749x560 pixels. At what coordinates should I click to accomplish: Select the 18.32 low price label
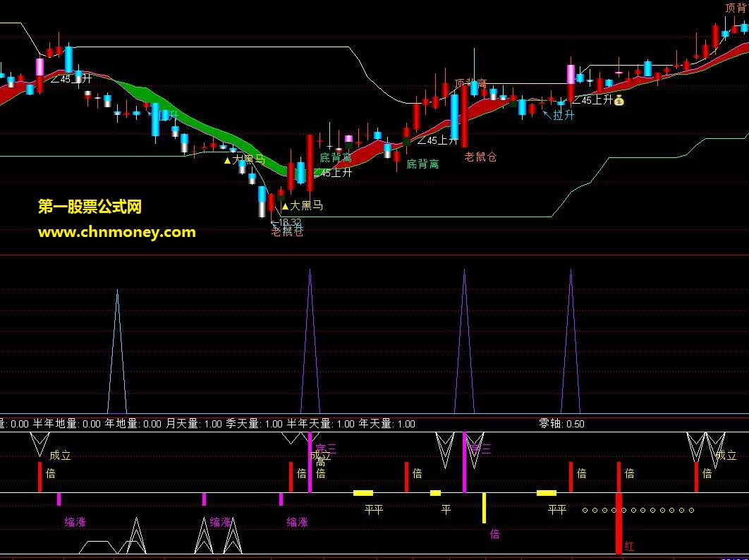pos(286,222)
